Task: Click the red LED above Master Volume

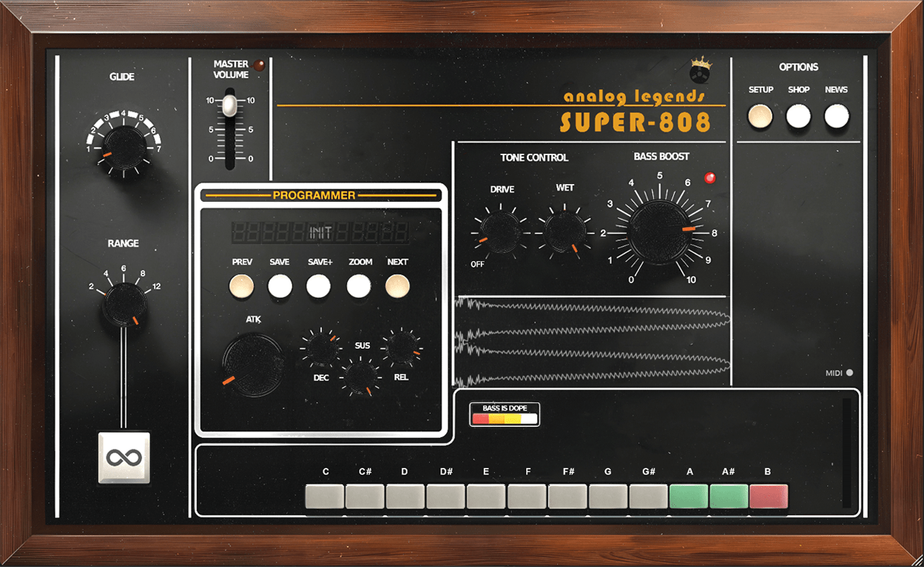Action: pos(259,66)
